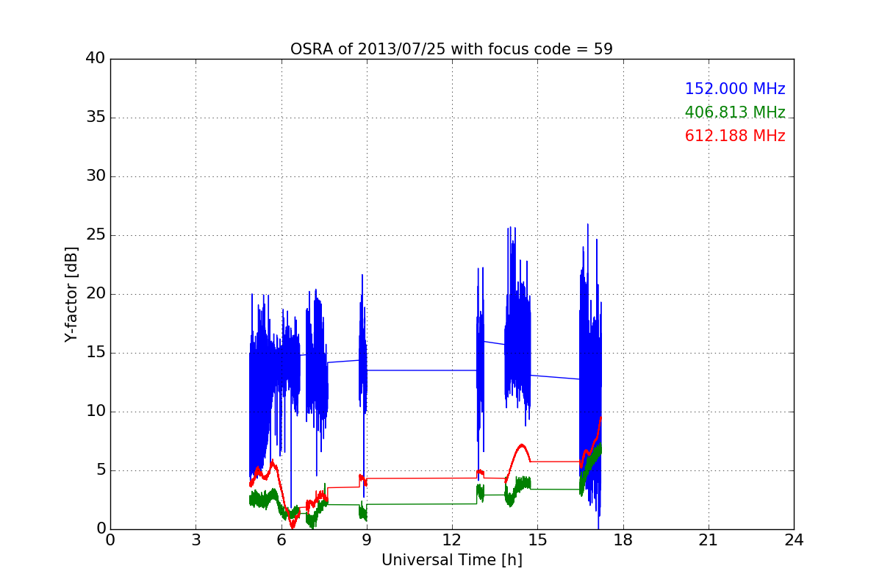Image resolution: width=882 pixels, height=588 pixels.
Task: Click the flat green line segment near 11 h
Action: pos(422,504)
